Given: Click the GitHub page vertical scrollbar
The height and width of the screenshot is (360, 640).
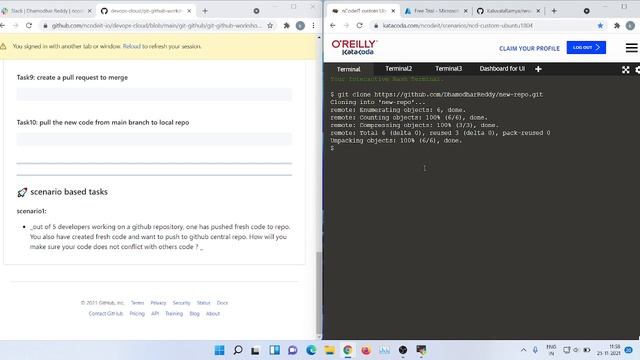Looking at the screenshot, I should (x=319, y=292).
